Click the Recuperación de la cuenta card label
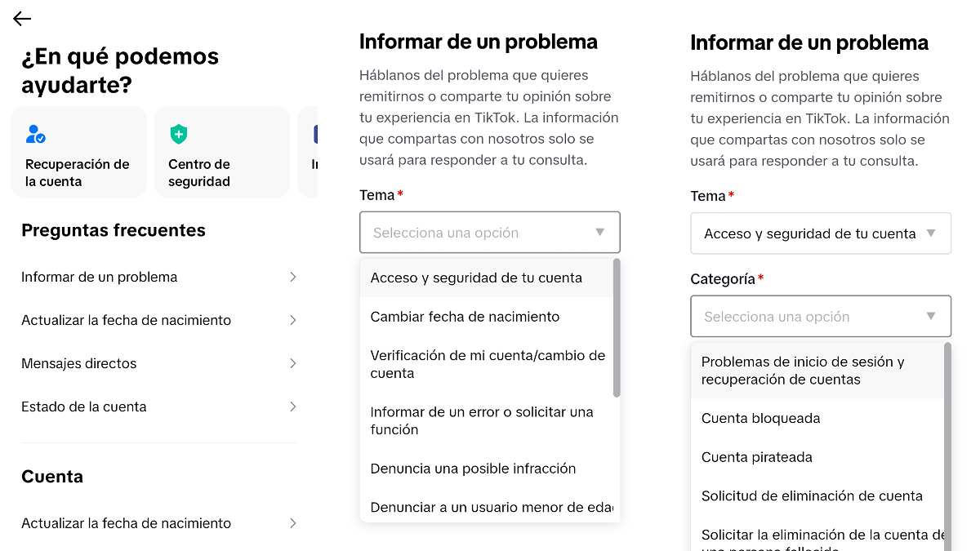This screenshot has width=980, height=551. click(x=78, y=173)
